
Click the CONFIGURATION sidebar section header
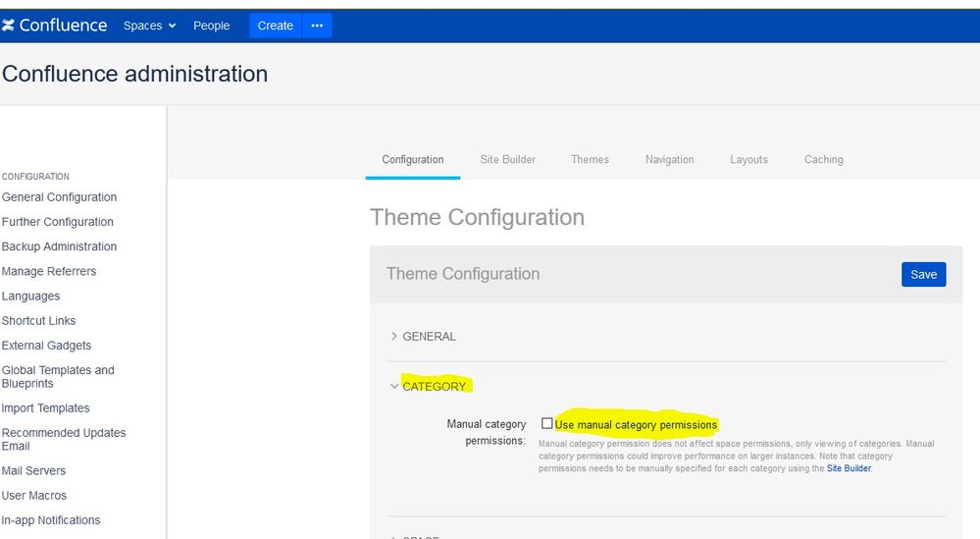click(35, 177)
